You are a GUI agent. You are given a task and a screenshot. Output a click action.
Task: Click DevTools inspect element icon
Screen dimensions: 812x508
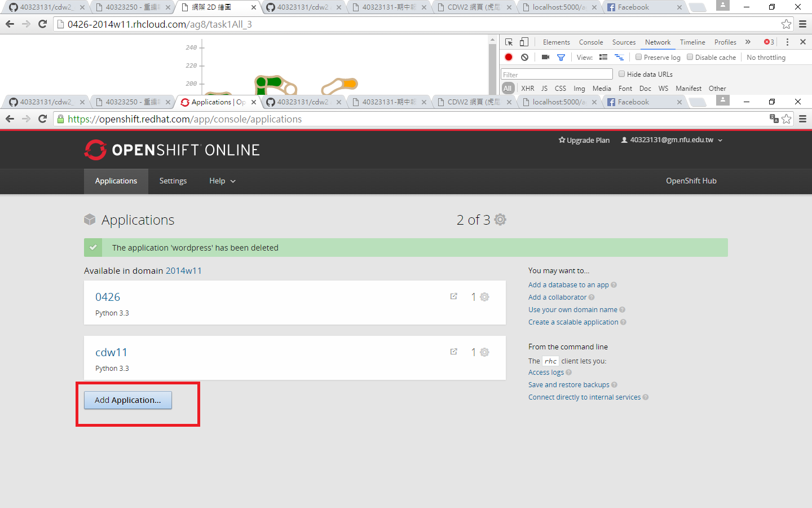coord(509,42)
